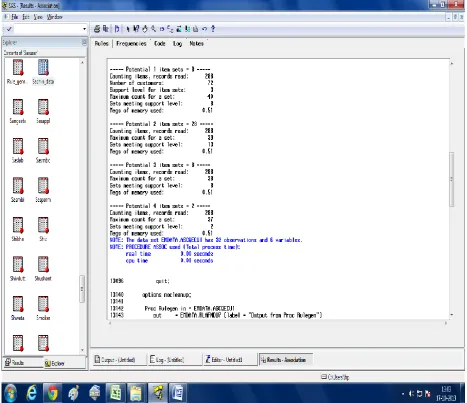
Task: Click the log pane vertical scrollbar thumb
Action: [452, 179]
